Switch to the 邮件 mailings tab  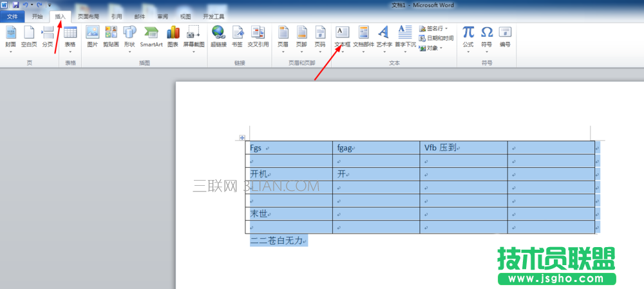(139, 17)
